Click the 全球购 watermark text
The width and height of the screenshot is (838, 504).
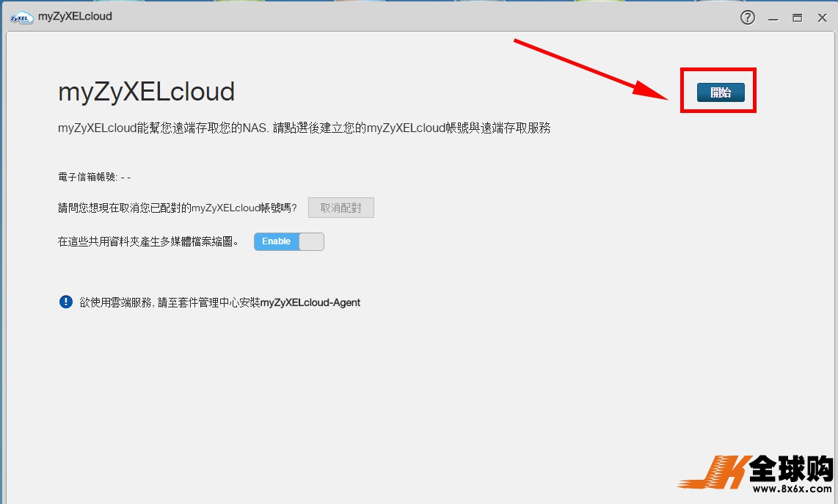[x=790, y=468]
